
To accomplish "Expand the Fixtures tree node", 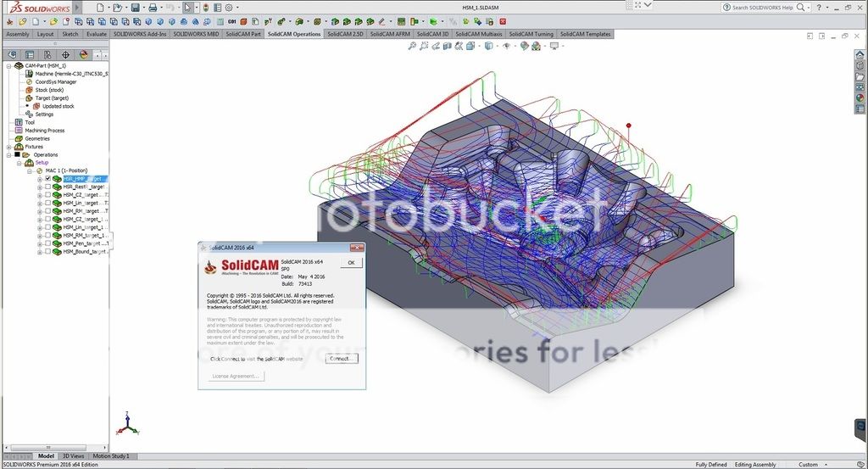I will pos(8,147).
